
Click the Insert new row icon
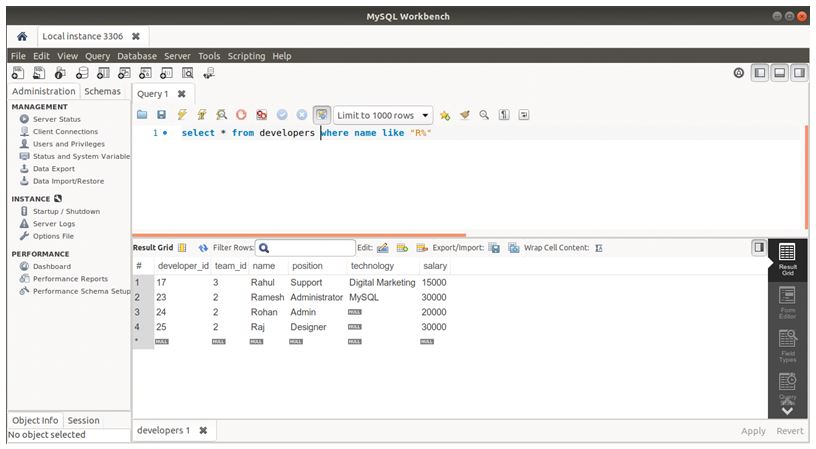pos(402,248)
